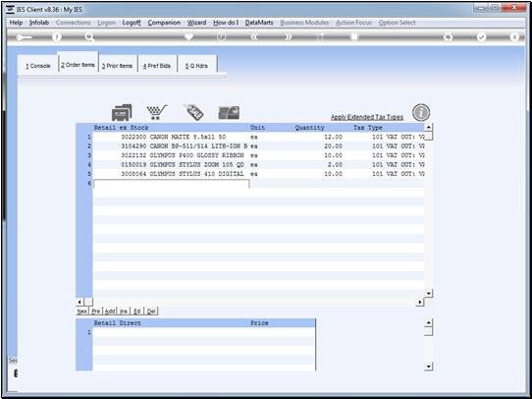Image resolution: width=532 pixels, height=399 pixels.
Task: Click the shopping cart icon
Action: tap(157, 112)
